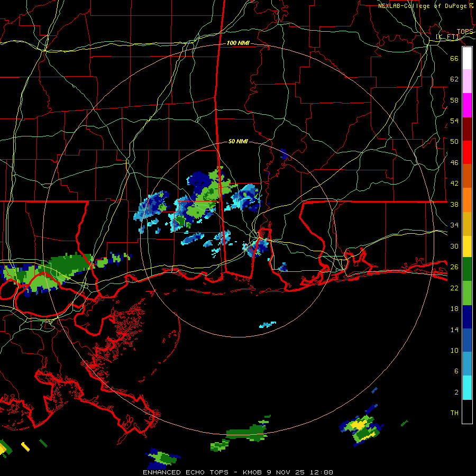Pick the magenta legend swatch
Viewport: 476px width, 476px height.
[467, 105]
